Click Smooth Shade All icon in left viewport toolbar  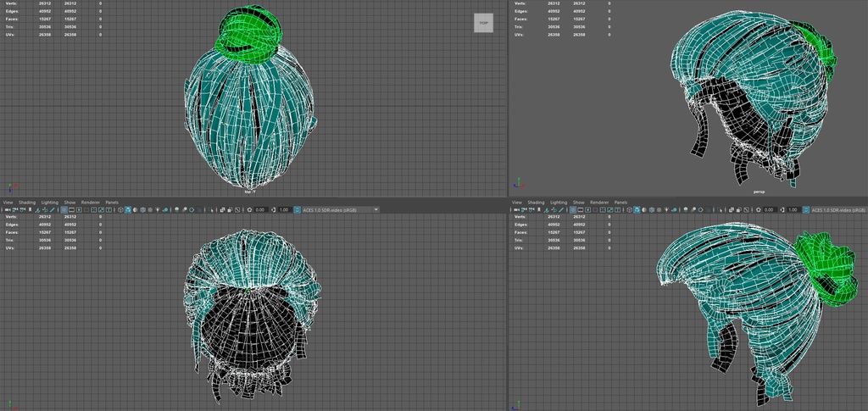click(x=128, y=209)
